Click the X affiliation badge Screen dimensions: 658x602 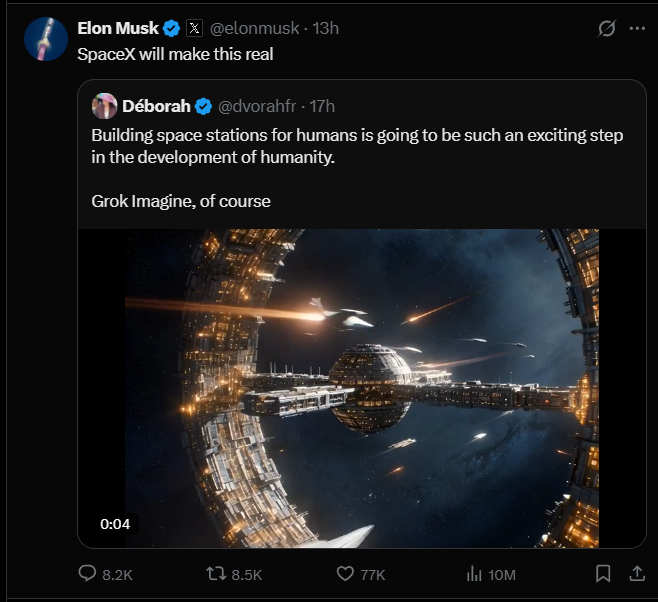pos(194,28)
